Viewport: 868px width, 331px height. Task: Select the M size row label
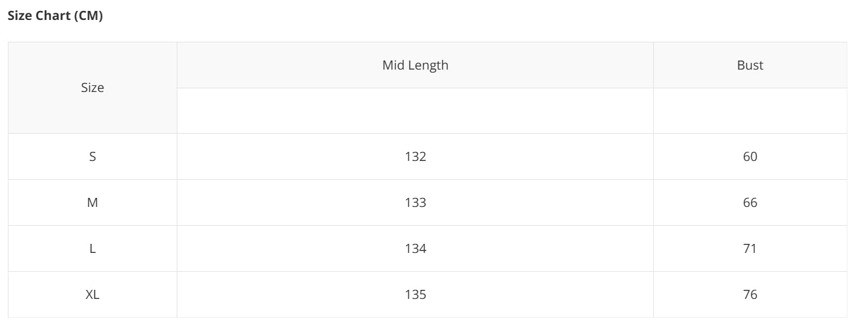pyautogui.click(x=93, y=203)
